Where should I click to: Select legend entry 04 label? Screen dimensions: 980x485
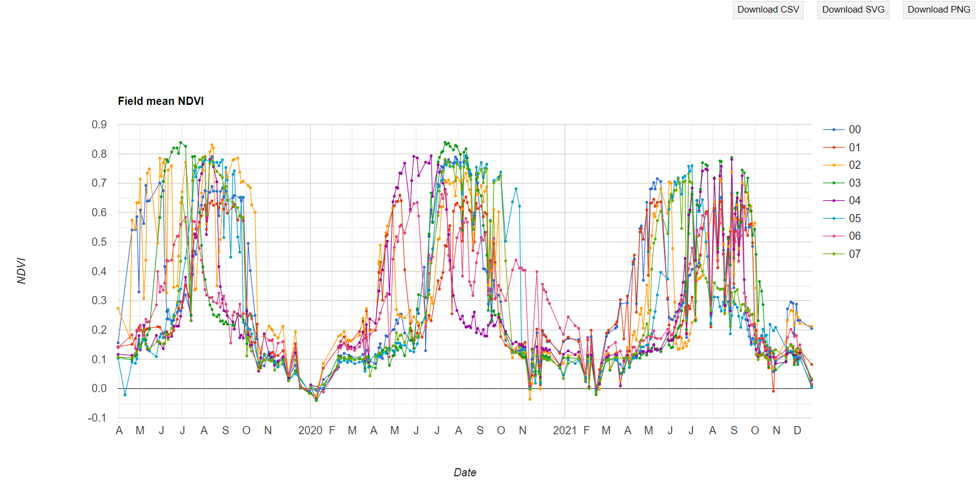[x=854, y=200]
